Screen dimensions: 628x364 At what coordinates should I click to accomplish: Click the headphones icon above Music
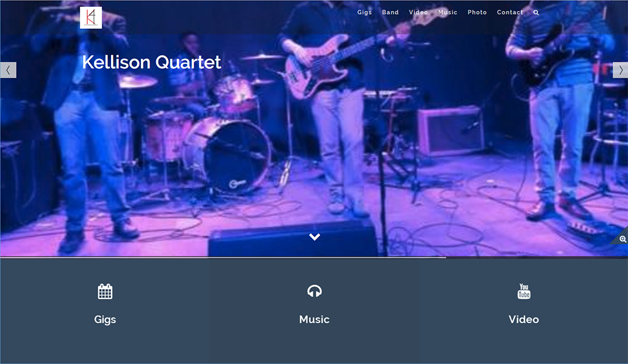coord(315,291)
